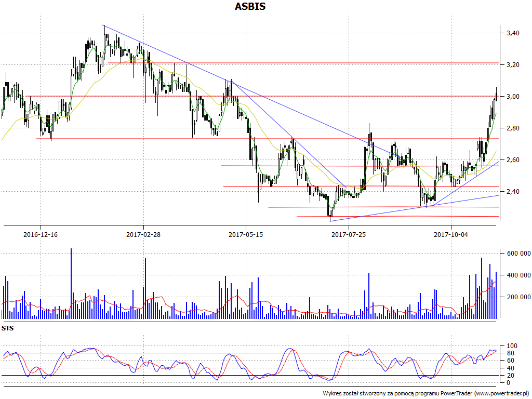Select the 2017-10-04 date label
Screen dimensions: 532x399
tap(451, 234)
